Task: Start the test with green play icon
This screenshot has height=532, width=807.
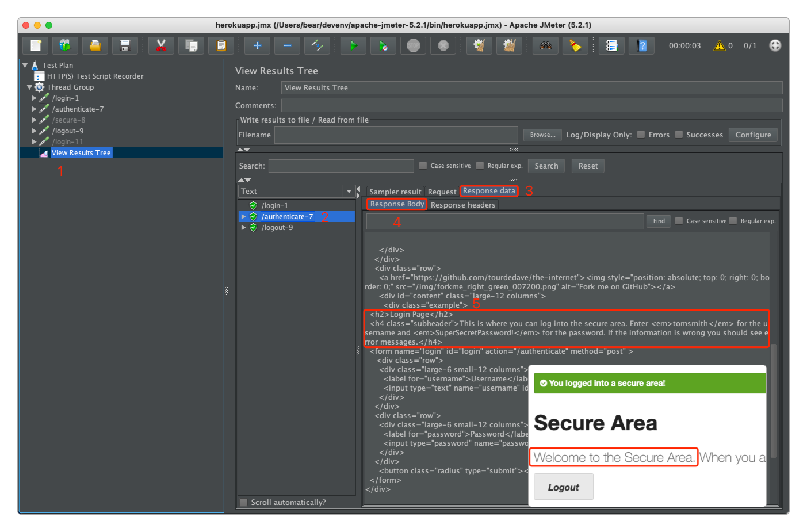Action: [x=353, y=45]
